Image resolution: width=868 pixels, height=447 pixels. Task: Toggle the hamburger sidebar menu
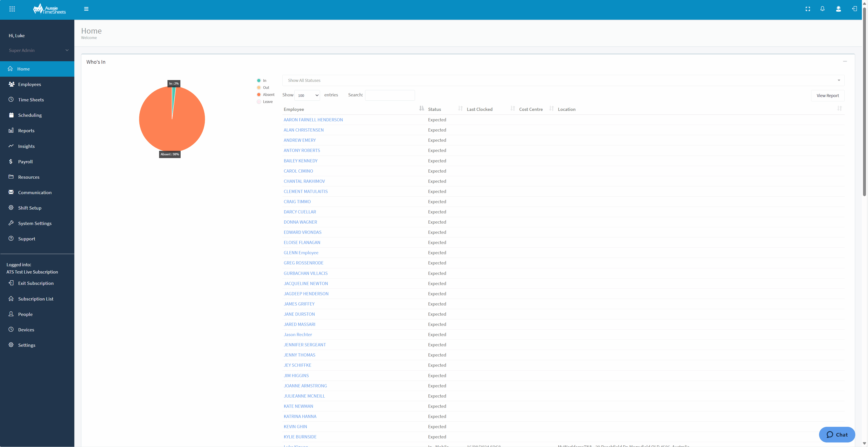[x=86, y=9]
